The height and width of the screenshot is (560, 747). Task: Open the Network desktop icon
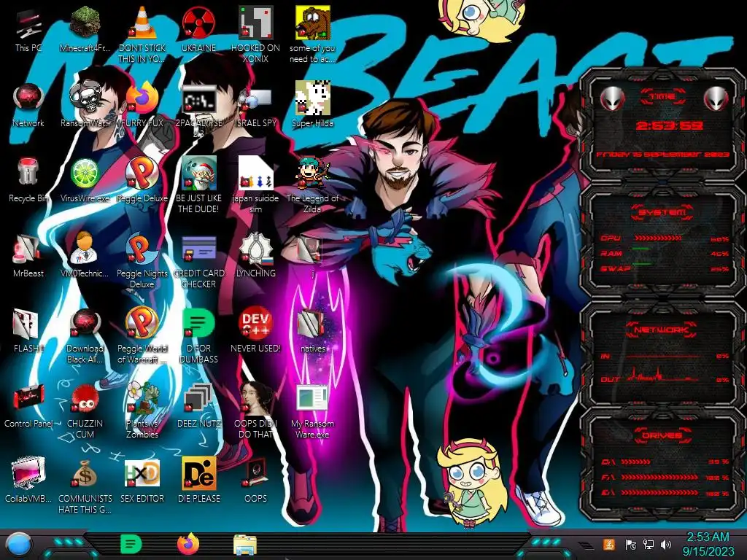coord(28,98)
